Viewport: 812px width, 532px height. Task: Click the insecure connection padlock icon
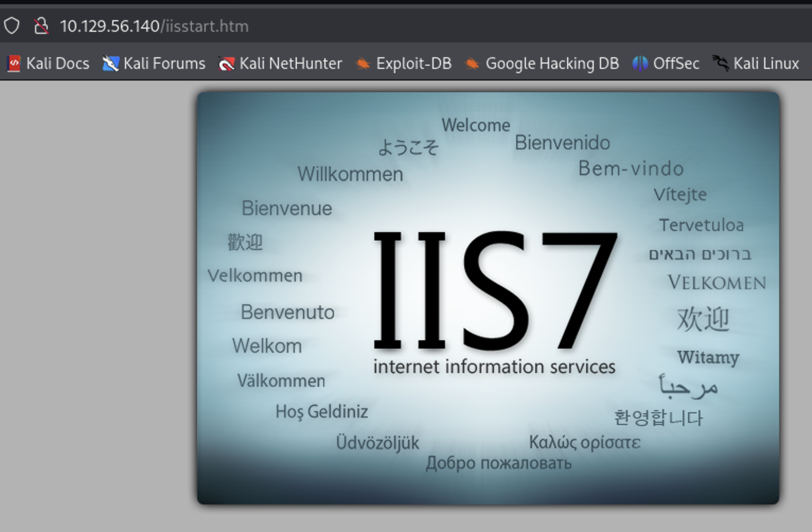[41, 26]
